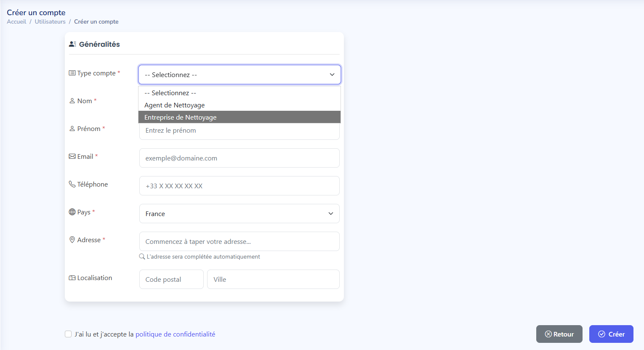Click inside the Code postal field

coord(171,279)
